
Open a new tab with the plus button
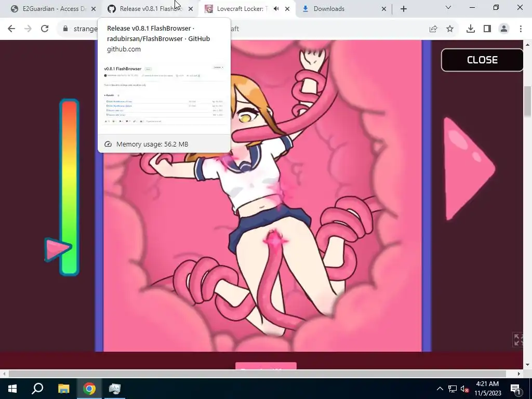pyautogui.click(x=403, y=9)
